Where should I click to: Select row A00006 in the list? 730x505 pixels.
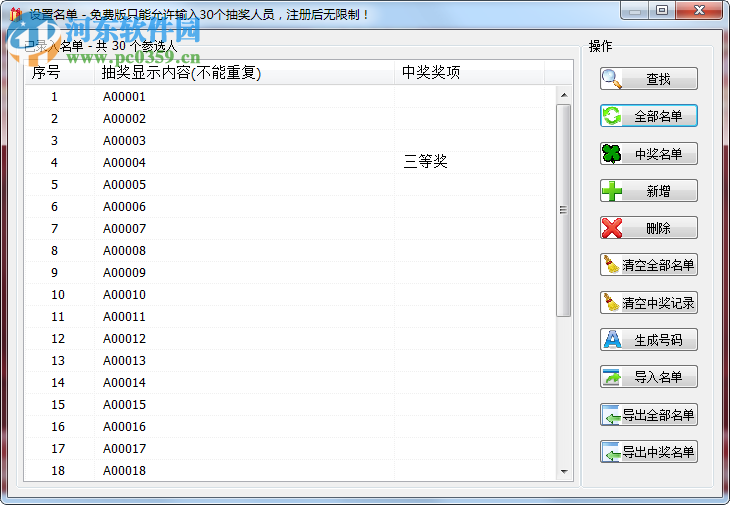coord(284,207)
